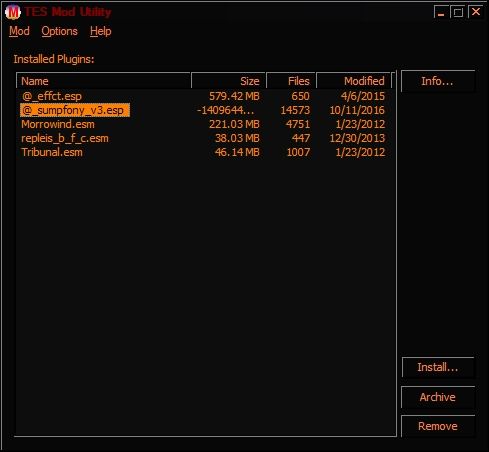Click the 10/11/2016 modified date
Screen dimensions: 489x452
(x=357, y=110)
